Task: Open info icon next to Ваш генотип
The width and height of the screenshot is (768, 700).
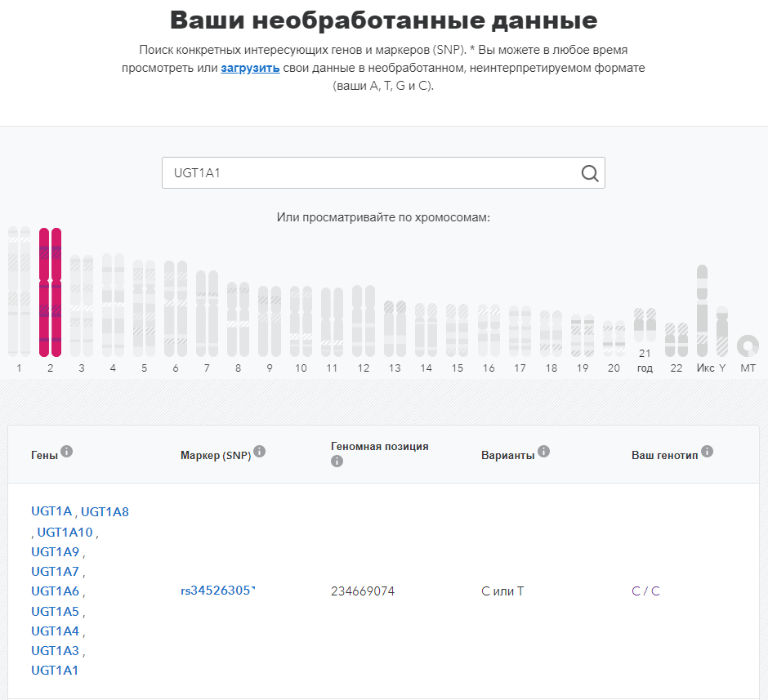Action: [707, 452]
